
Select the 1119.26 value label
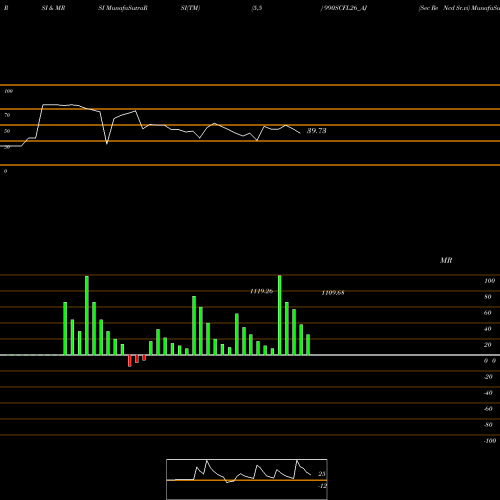[x=262, y=291]
